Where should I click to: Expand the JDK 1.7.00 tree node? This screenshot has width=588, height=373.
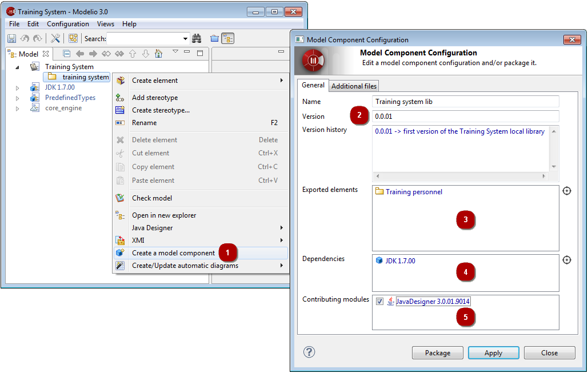[x=18, y=88]
